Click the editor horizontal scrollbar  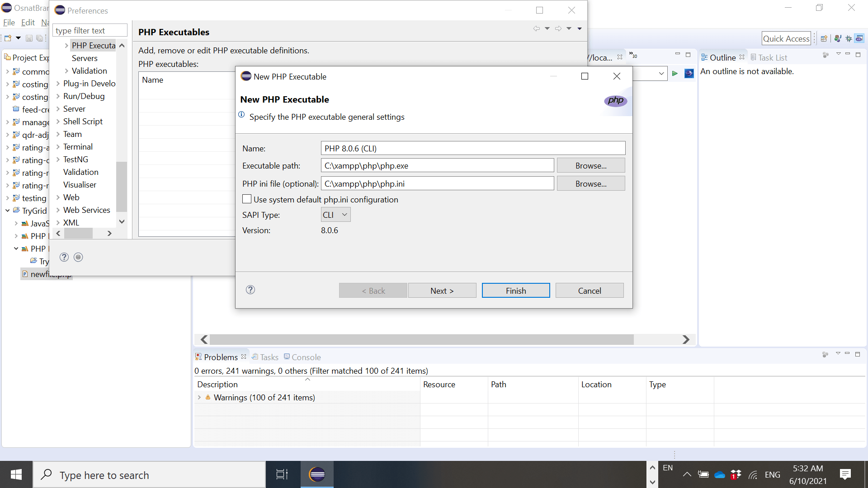click(x=421, y=339)
